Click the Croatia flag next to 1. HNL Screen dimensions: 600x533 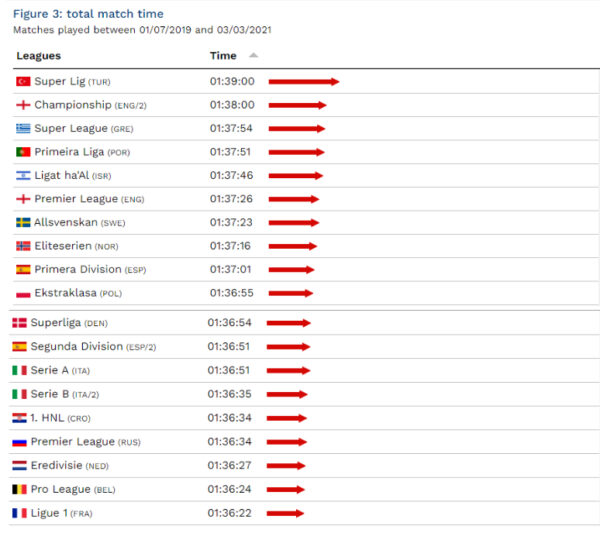click(19, 418)
